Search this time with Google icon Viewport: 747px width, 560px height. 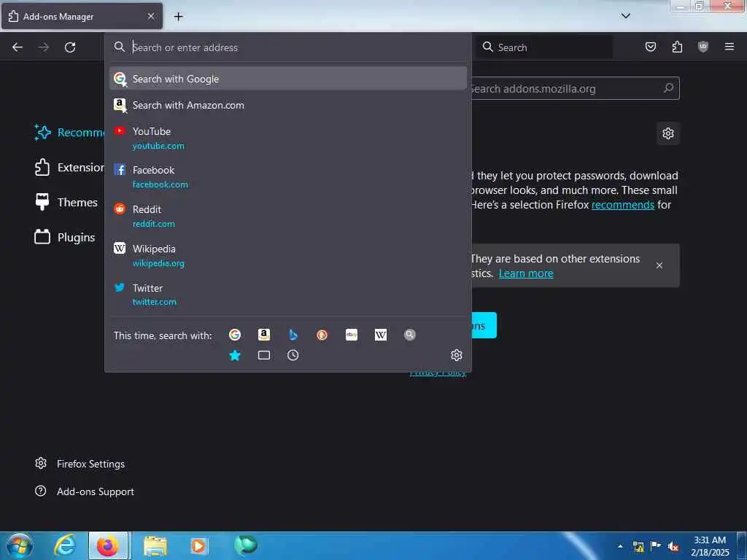click(x=234, y=335)
